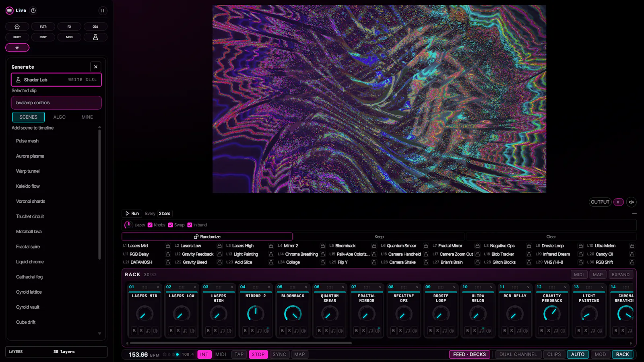Click the active asterisk Generate button
This screenshot has height=362, width=644.
pyautogui.click(x=17, y=48)
